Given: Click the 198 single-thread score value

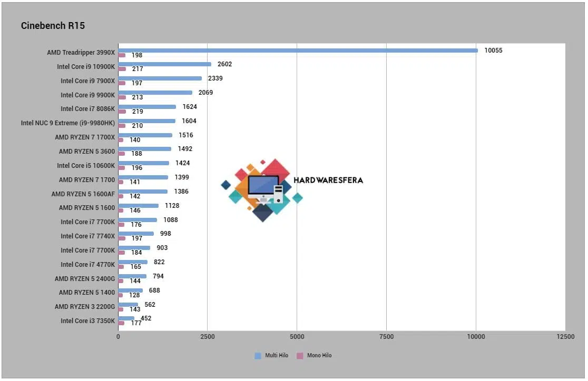Looking at the screenshot, I should [137, 55].
